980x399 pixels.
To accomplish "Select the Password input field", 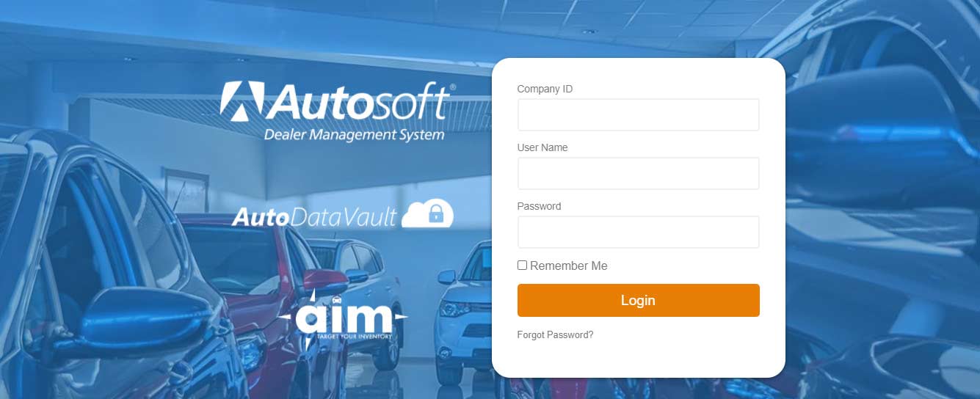I will click(638, 233).
